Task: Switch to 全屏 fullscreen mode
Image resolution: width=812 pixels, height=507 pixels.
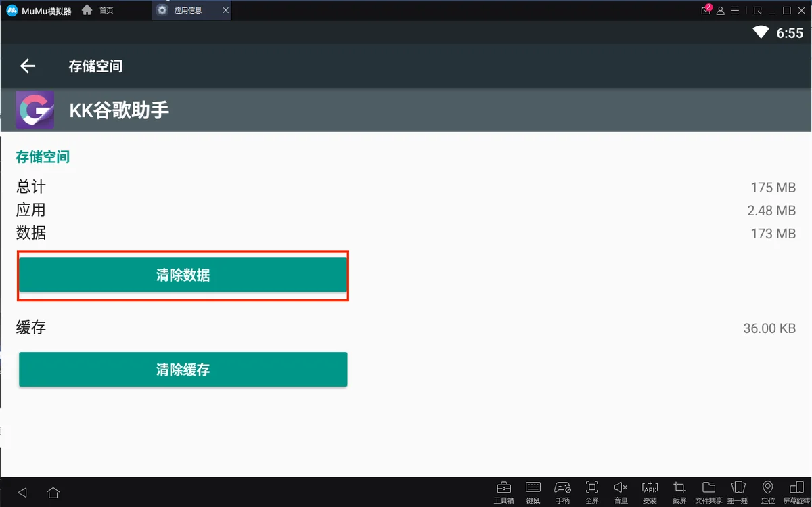Action: pyautogui.click(x=592, y=491)
